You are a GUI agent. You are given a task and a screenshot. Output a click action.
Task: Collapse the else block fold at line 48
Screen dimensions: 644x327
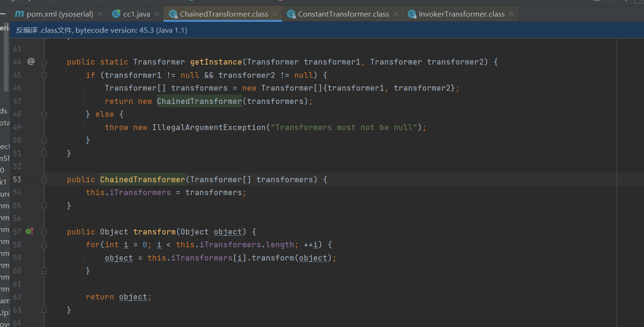click(x=44, y=114)
